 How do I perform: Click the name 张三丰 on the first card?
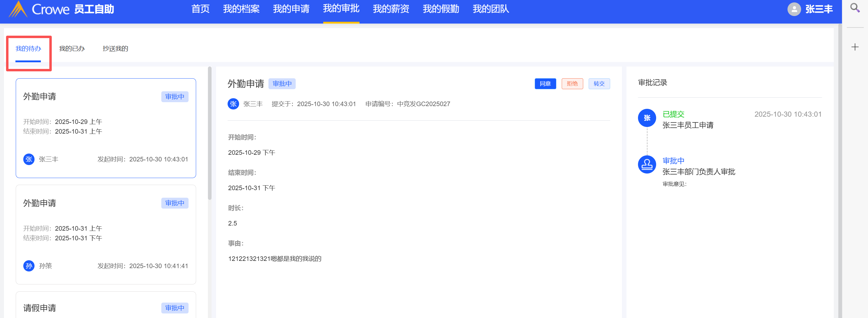(x=48, y=159)
